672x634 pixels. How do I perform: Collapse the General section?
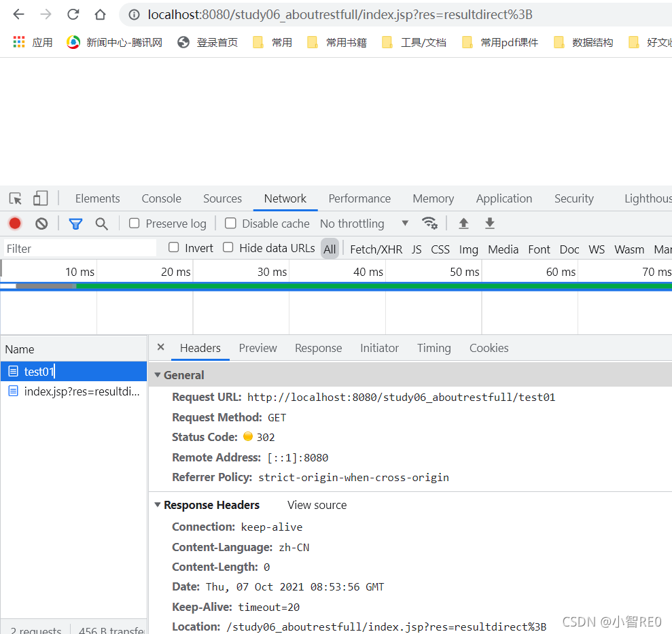(158, 375)
